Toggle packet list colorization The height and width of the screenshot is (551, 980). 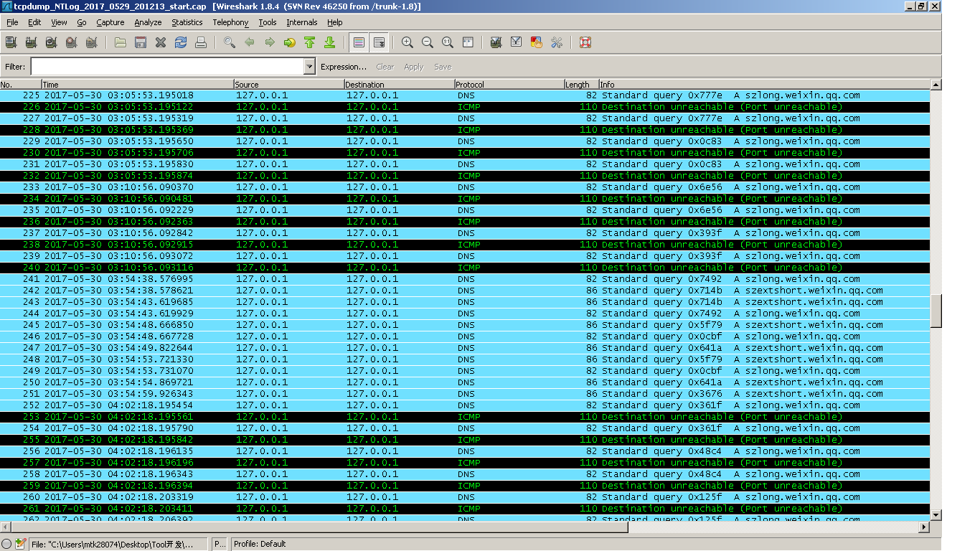click(x=359, y=42)
